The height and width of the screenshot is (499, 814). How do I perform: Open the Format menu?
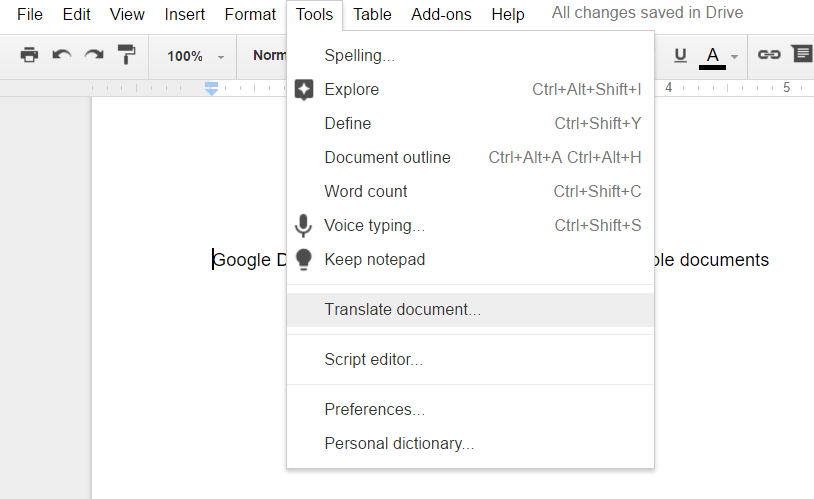click(x=250, y=15)
